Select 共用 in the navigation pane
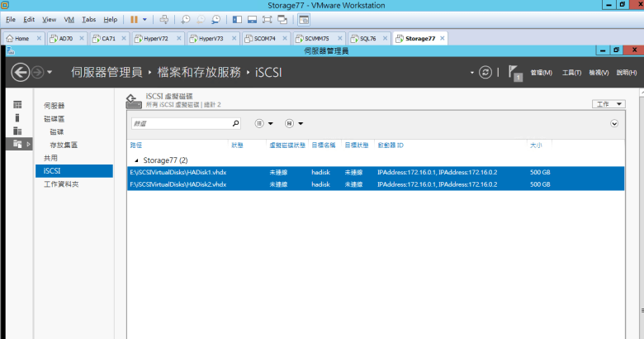The image size is (644, 339). (x=51, y=157)
